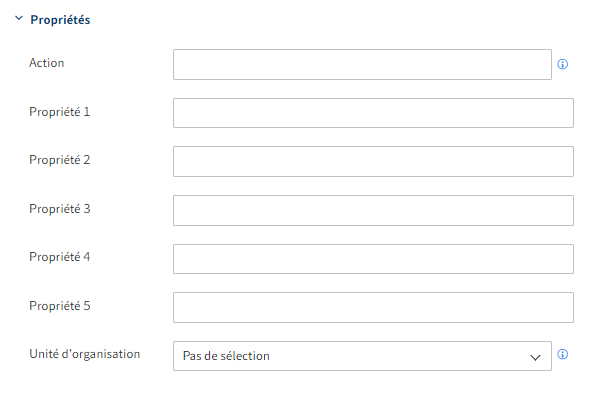Collapse the Propriétés section using its chevron
Viewport: 590px width, 395px height.
click(19, 18)
